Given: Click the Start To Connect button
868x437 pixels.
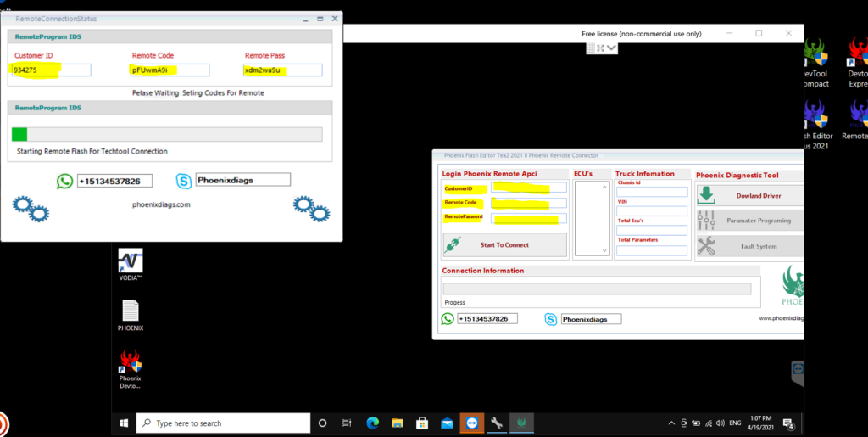Looking at the screenshot, I should [505, 245].
